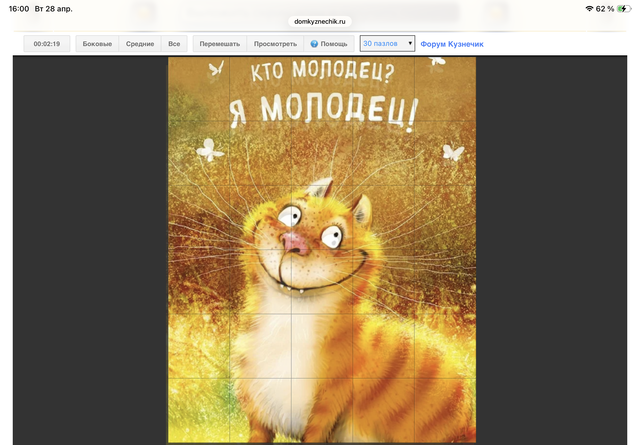The height and width of the screenshot is (445, 640).
Task: Click the cat's pink nose
Action: 296,241
